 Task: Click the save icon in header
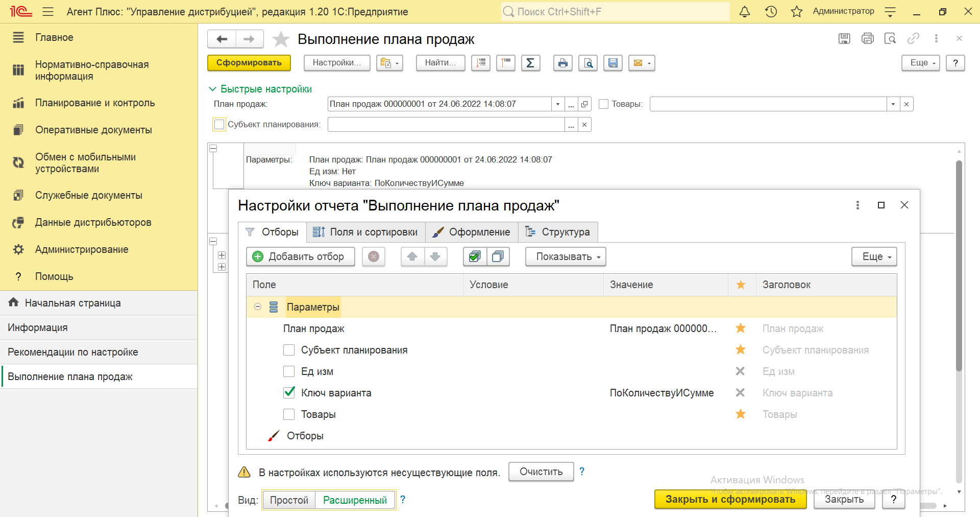pos(844,38)
